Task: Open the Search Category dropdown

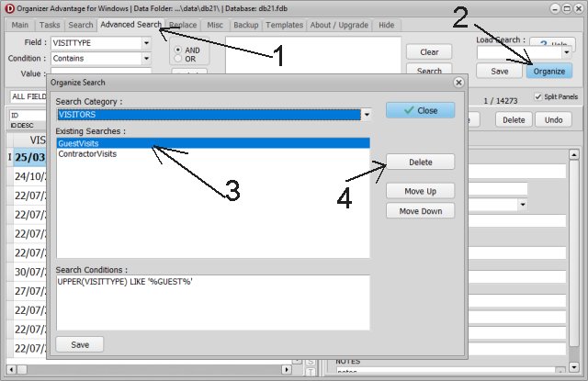Action: click(x=366, y=115)
